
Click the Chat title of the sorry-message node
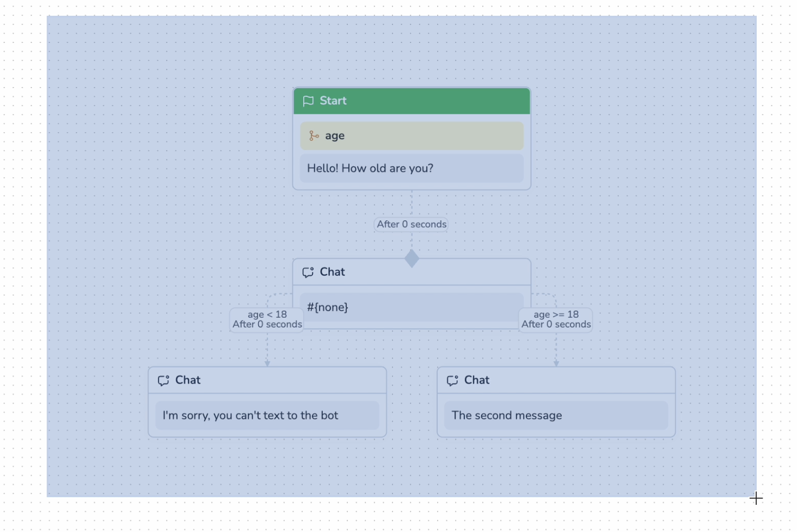(188, 380)
